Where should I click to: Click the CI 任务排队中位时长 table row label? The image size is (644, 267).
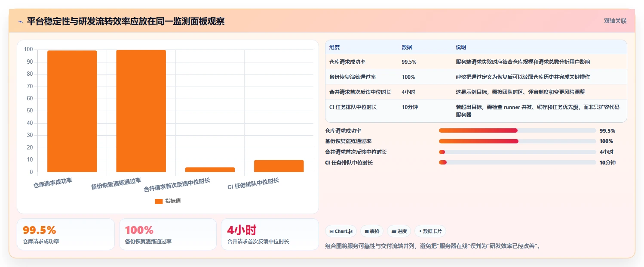pos(353,107)
